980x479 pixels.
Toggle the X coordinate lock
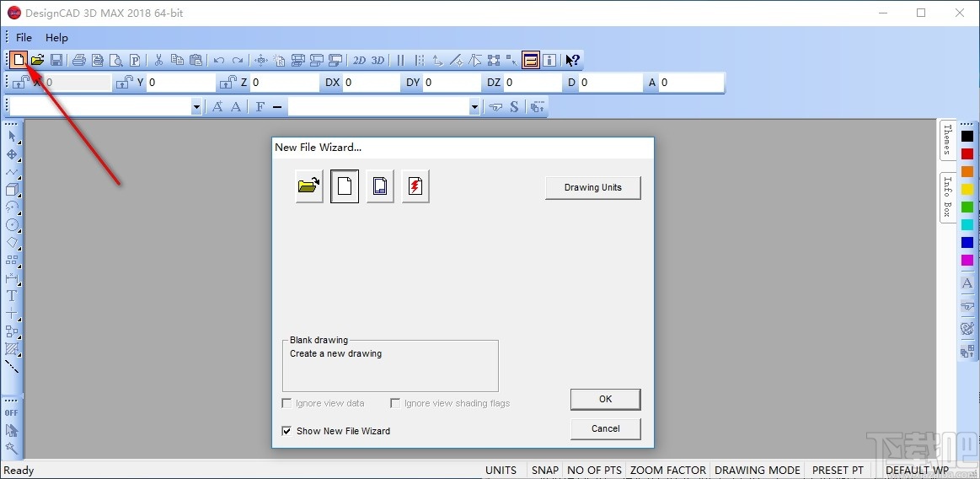pyautogui.click(x=20, y=83)
